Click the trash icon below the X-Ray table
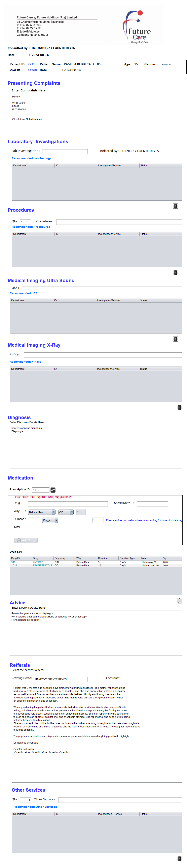 click(x=179, y=407)
